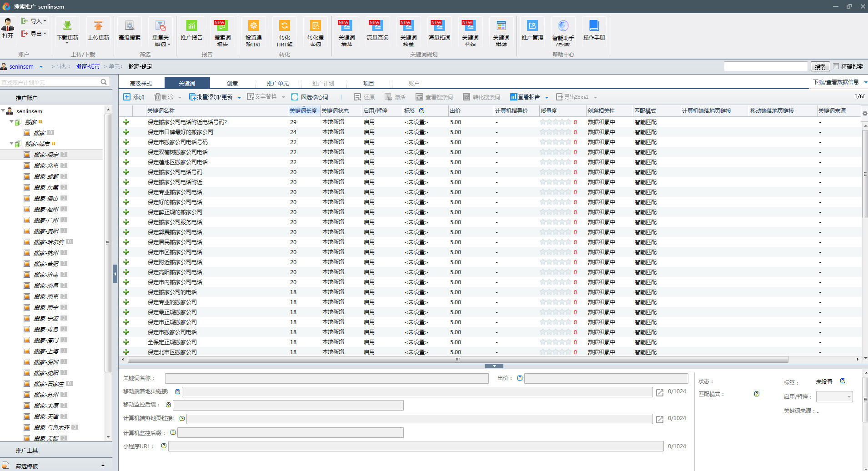
Task: Click the keyword table horizontal scrollbar
Action: pyautogui.click(x=457, y=359)
